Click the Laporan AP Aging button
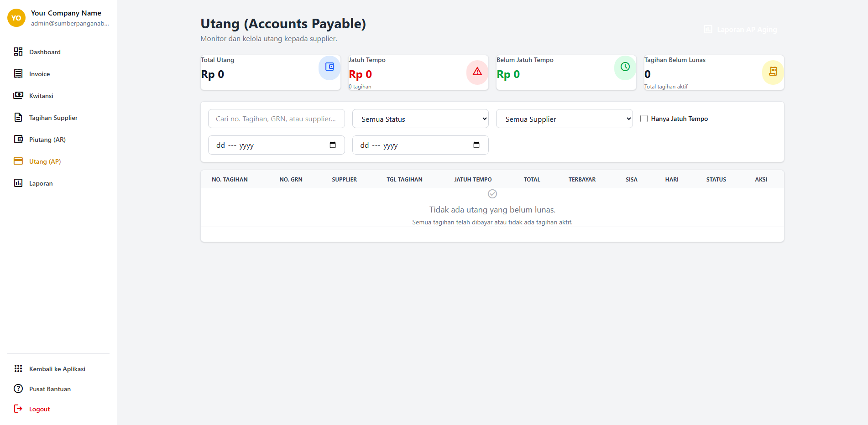The width and height of the screenshot is (868, 425). (x=740, y=29)
